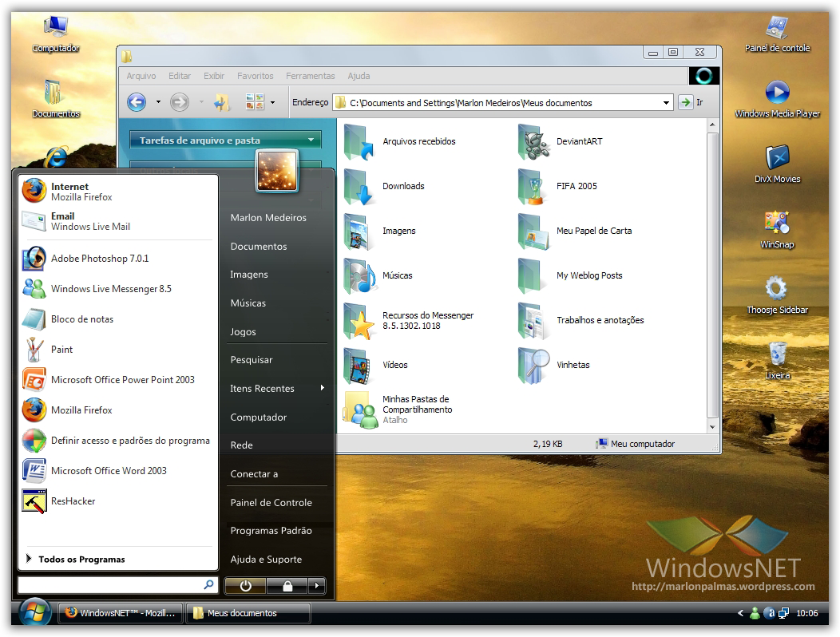
Task: Open the Back button history dropdown
Action: pos(157,102)
